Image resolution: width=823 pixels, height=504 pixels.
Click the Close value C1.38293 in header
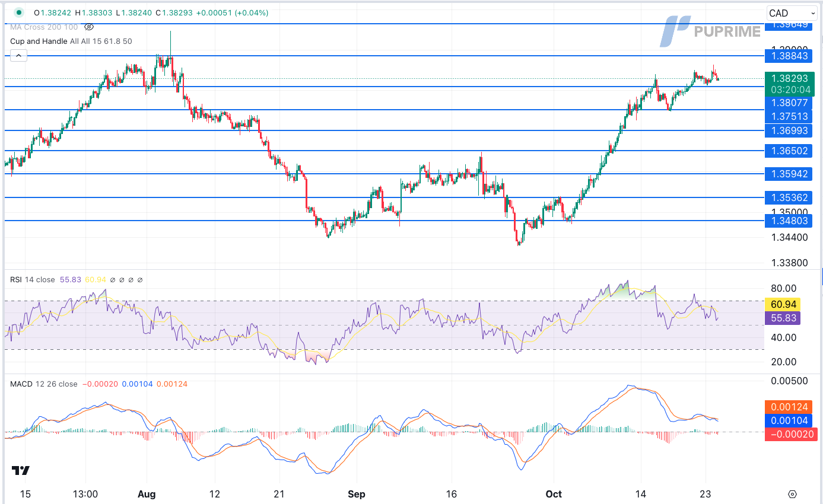(x=174, y=12)
